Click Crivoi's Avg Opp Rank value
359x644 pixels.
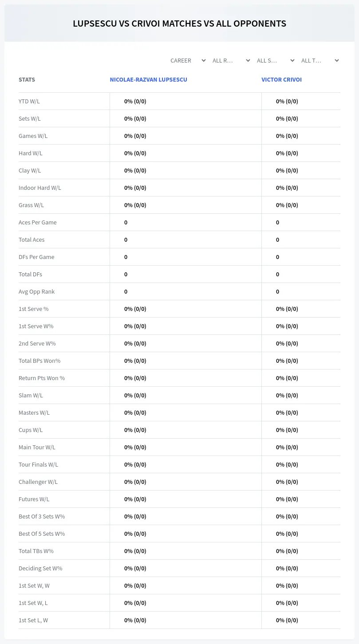pyautogui.click(x=278, y=291)
